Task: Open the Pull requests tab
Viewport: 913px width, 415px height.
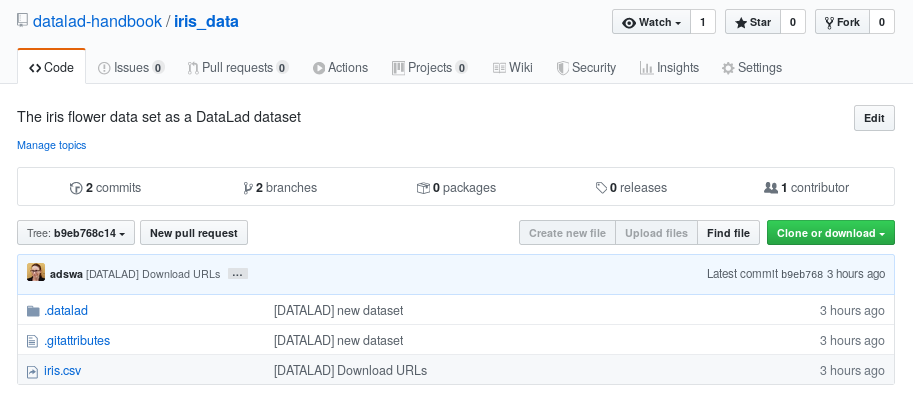Action: (x=237, y=68)
